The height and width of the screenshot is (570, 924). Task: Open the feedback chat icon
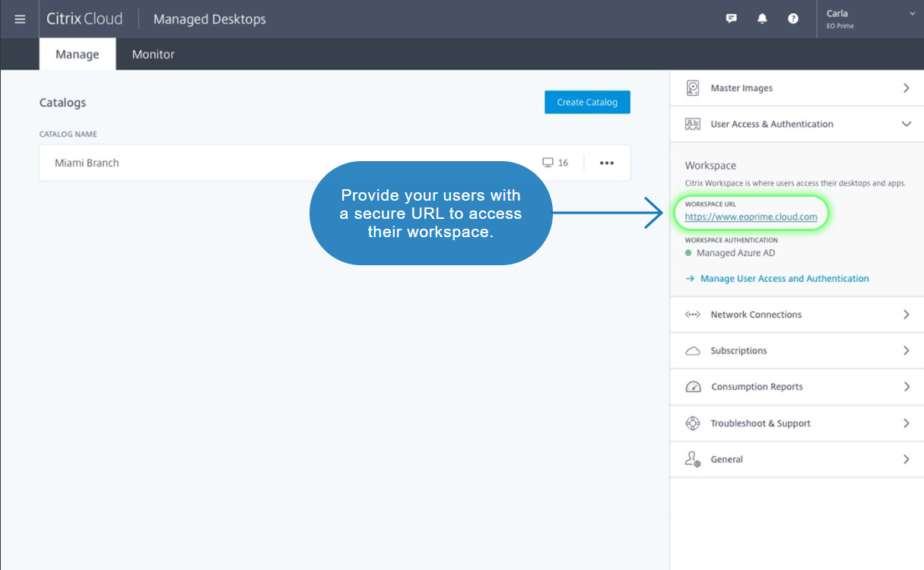(x=732, y=19)
